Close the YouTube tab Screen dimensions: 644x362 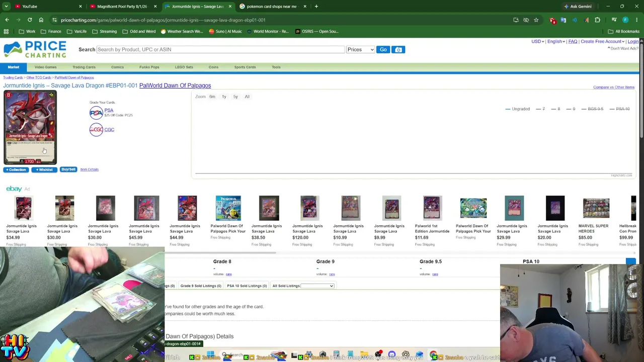(x=80, y=6)
